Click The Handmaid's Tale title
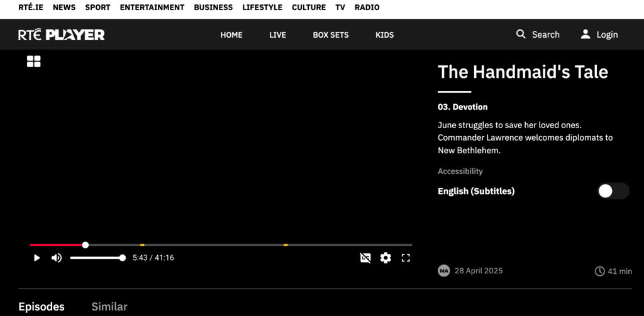This screenshot has width=644, height=316. point(523,72)
